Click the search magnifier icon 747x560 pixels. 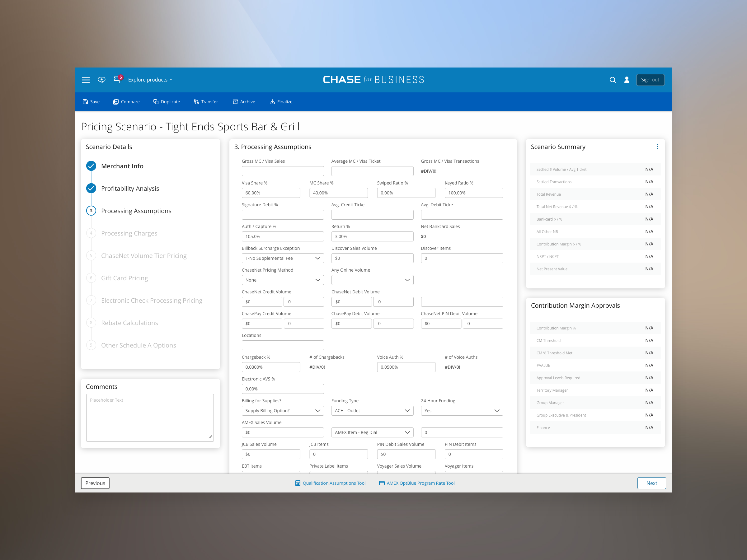pyautogui.click(x=613, y=80)
